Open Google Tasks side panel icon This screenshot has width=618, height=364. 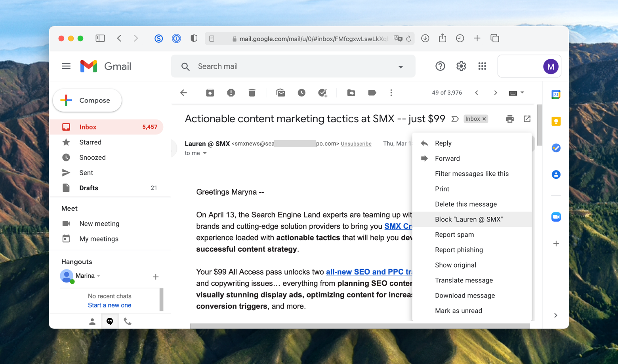click(x=556, y=148)
